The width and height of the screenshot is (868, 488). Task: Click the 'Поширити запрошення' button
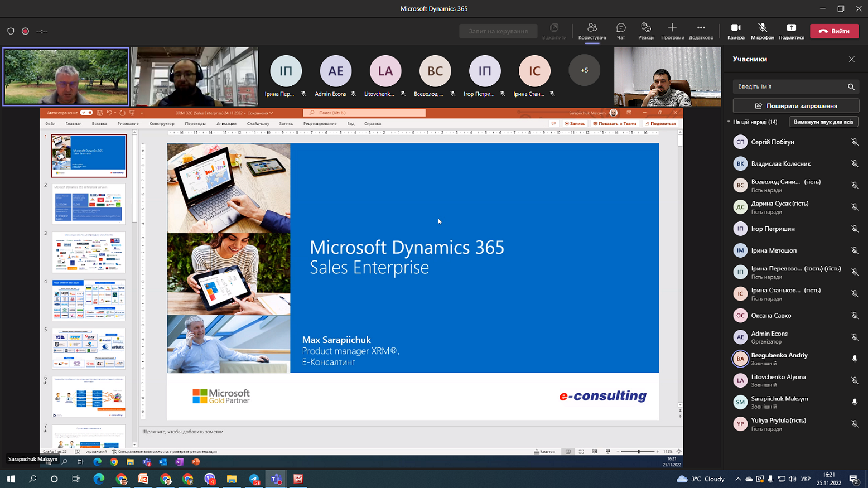795,106
